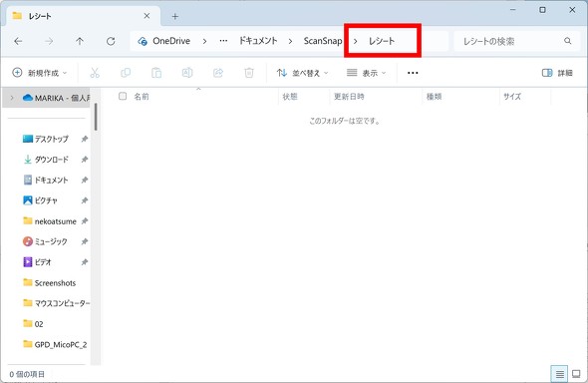The image size is (588, 383).
Task: Sort by 種類 column header
Action: (x=434, y=97)
